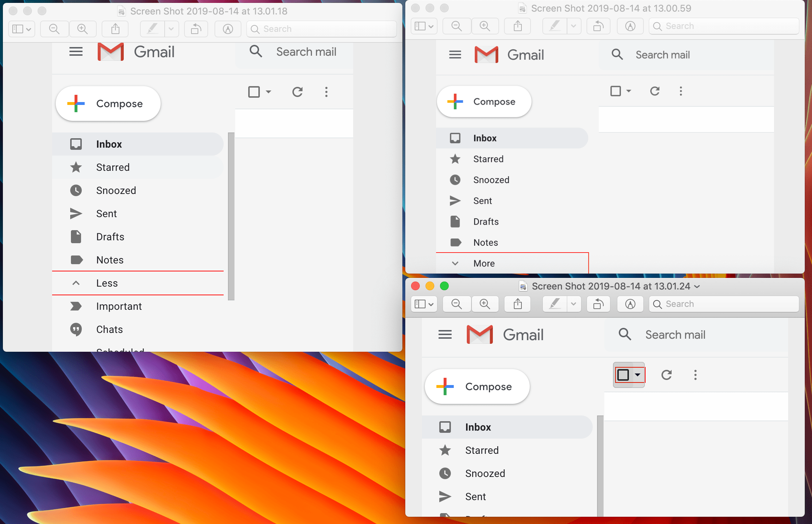Click the Gmail hamburger menu icon
Viewport: 812px width, 524px height.
pyautogui.click(x=76, y=51)
